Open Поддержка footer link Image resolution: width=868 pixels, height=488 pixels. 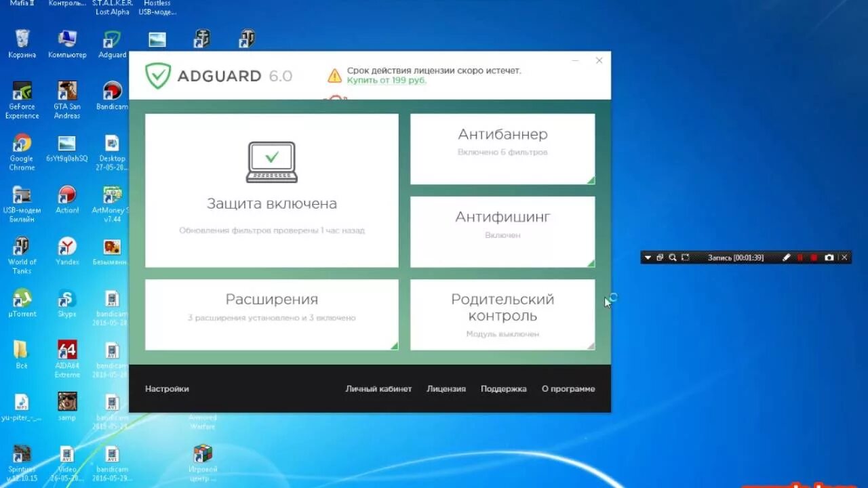point(504,389)
